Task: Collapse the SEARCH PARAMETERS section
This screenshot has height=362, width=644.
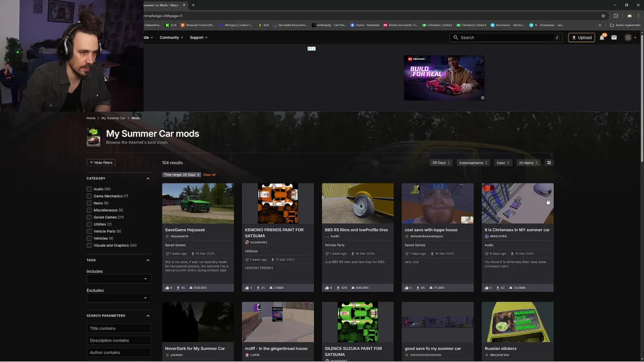Action: (148, 316)
